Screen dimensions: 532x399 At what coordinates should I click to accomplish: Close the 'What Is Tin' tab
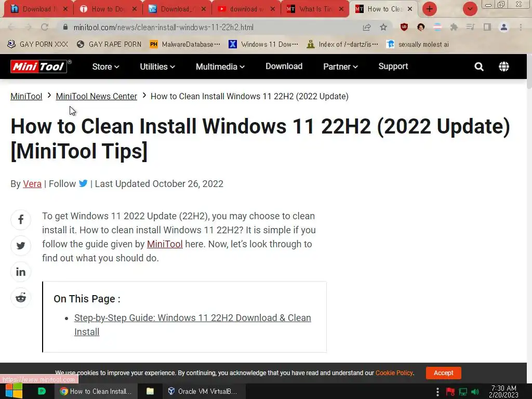coord(341,9)
